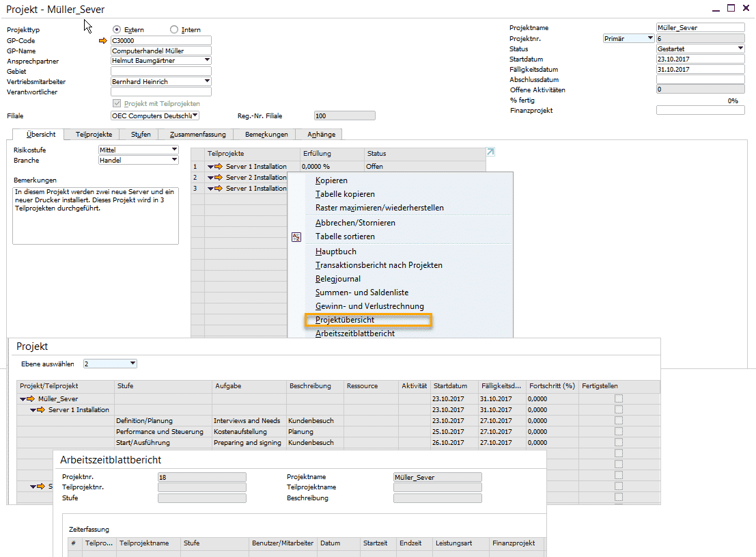Open the Anhänge tab
This screenshot has height=557, width=756.
click(x=321, y=134)
